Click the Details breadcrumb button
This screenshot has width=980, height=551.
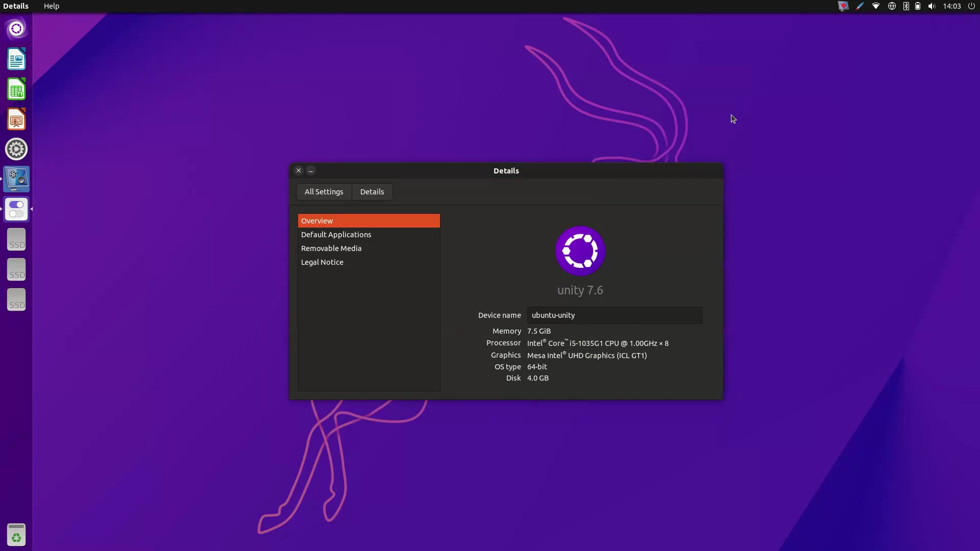point(372,192)
